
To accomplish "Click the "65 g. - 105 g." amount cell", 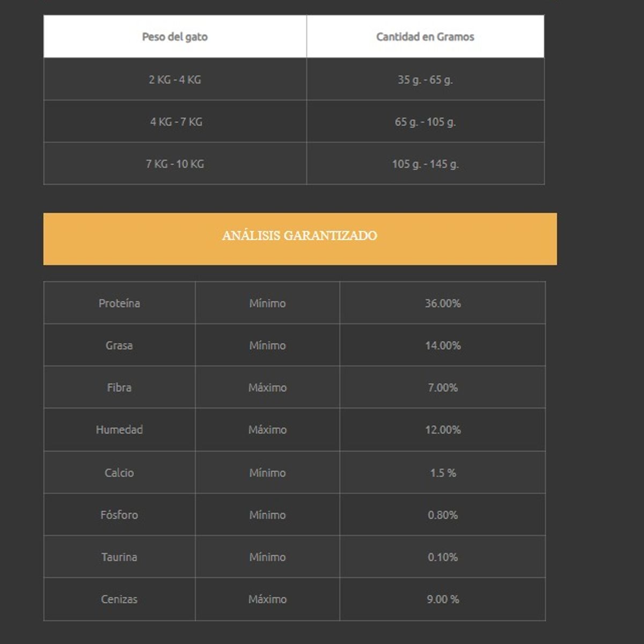I will click(x=425, y=122).
